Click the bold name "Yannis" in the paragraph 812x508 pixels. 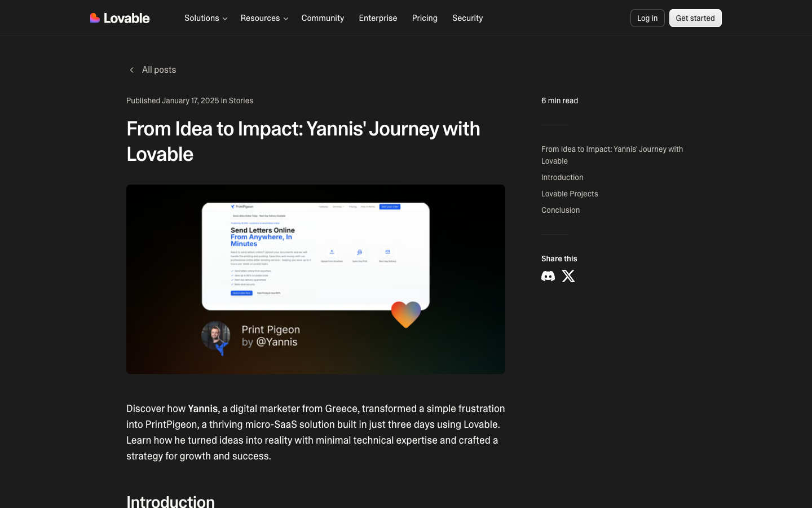pyautogui.click(x=203, y=409)
